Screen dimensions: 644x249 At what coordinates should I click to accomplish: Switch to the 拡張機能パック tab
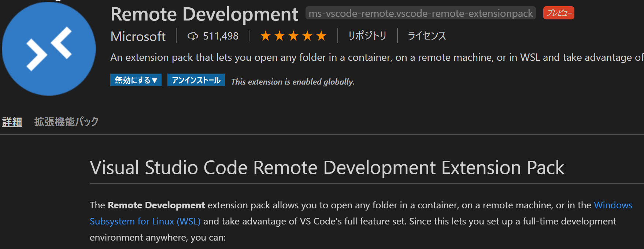pyautogui.click(x=66, y=122)
